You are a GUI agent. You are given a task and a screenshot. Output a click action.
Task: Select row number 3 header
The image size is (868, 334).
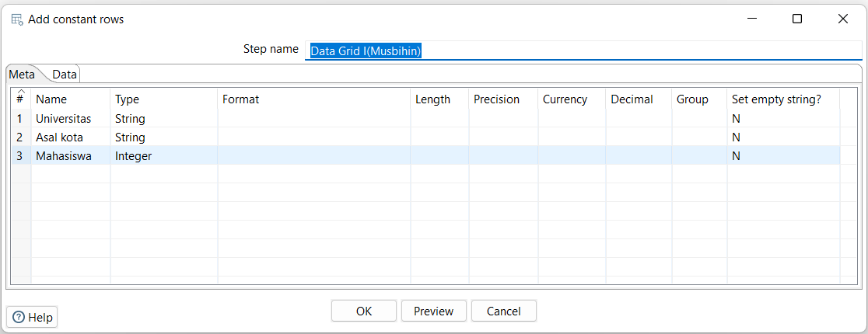coord(21,156)
